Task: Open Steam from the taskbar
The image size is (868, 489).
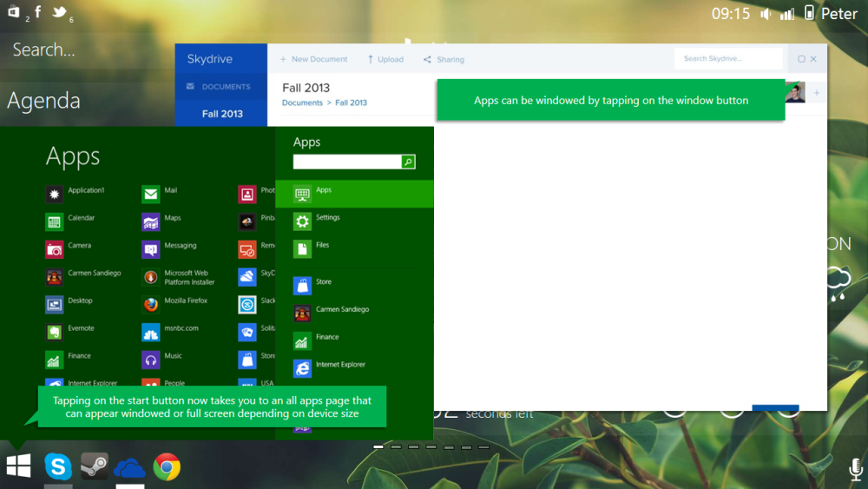Action: tap(94, 466)
